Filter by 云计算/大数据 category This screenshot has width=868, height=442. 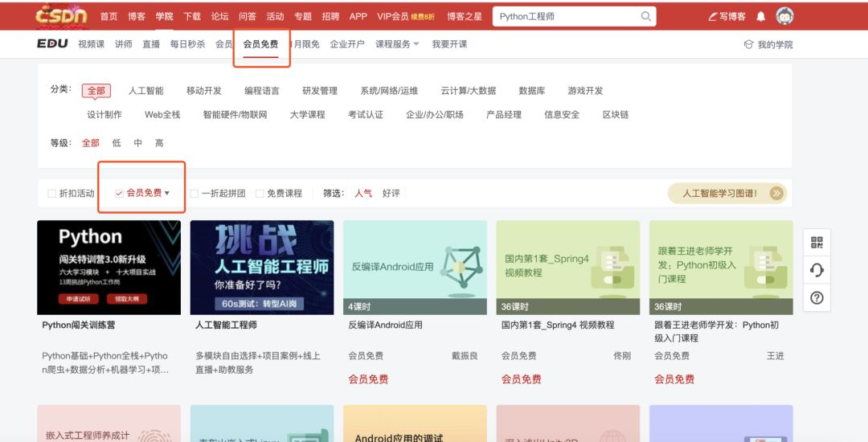[x=469, y=91]
